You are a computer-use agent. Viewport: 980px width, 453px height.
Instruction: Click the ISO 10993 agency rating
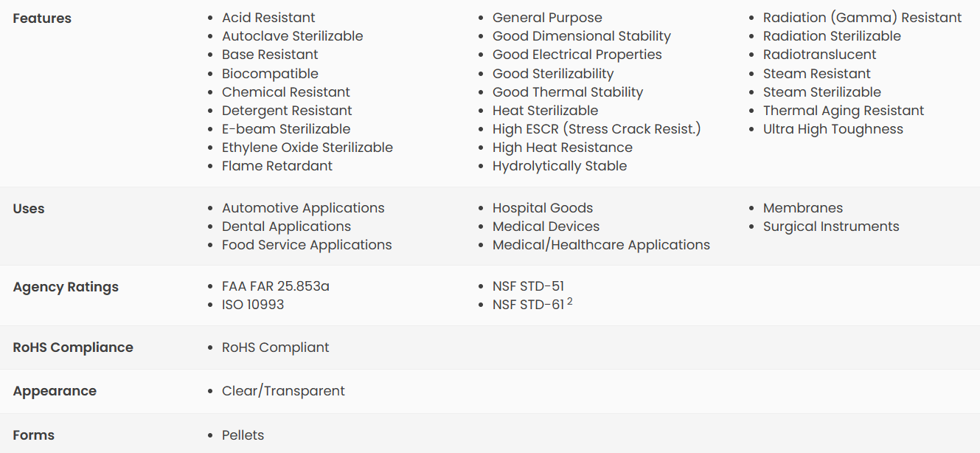(x=253, y=305)
